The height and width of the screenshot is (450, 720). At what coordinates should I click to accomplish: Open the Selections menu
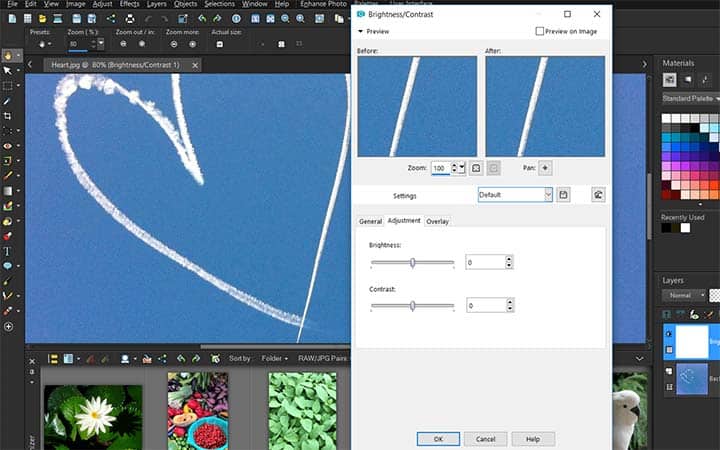(x=219, y=4)
